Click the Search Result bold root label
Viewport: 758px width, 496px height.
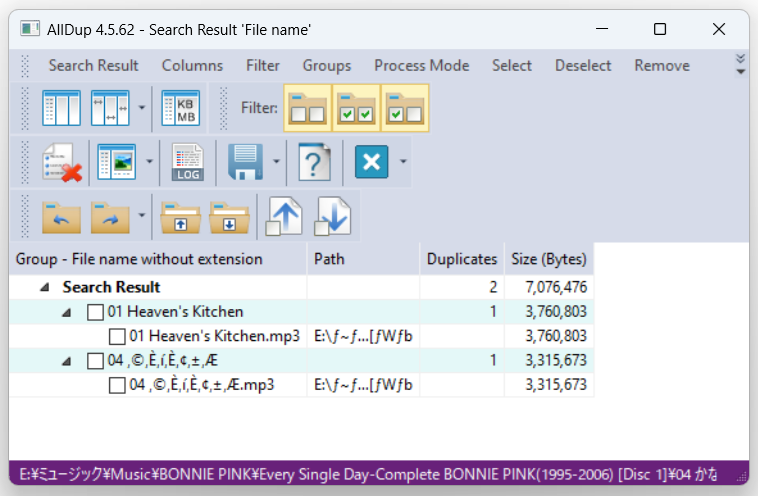(111, 287)
